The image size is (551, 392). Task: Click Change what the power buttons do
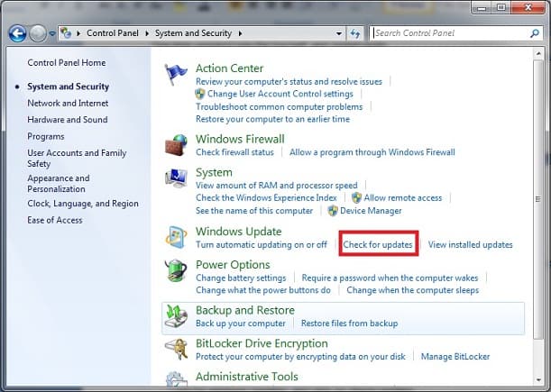click(x=263, y=290)
